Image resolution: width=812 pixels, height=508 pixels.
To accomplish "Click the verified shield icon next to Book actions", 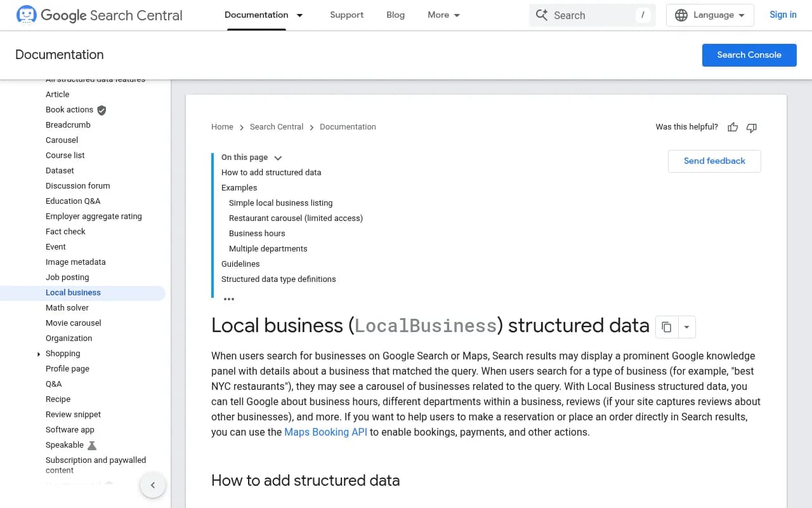I will (x=101, y=110).
